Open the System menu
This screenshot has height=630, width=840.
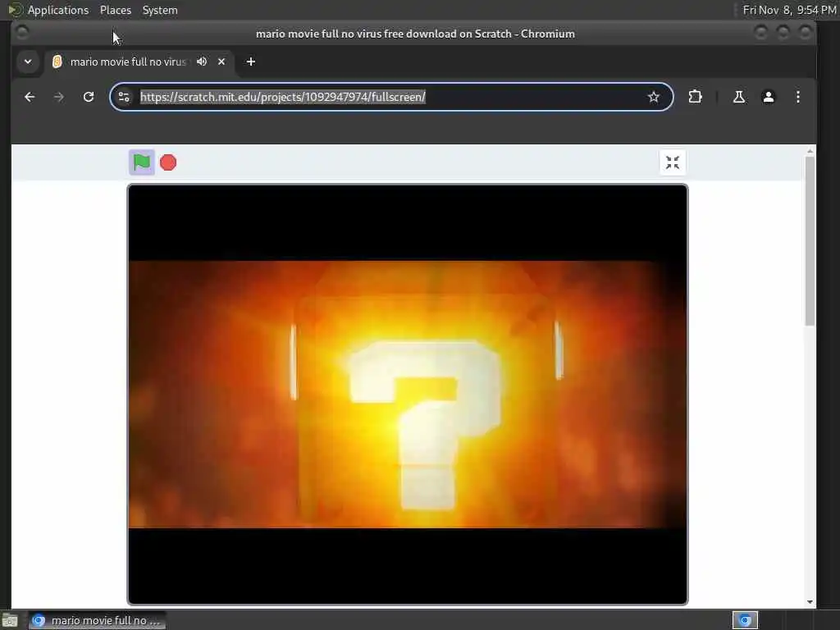(x=160, y=10)
